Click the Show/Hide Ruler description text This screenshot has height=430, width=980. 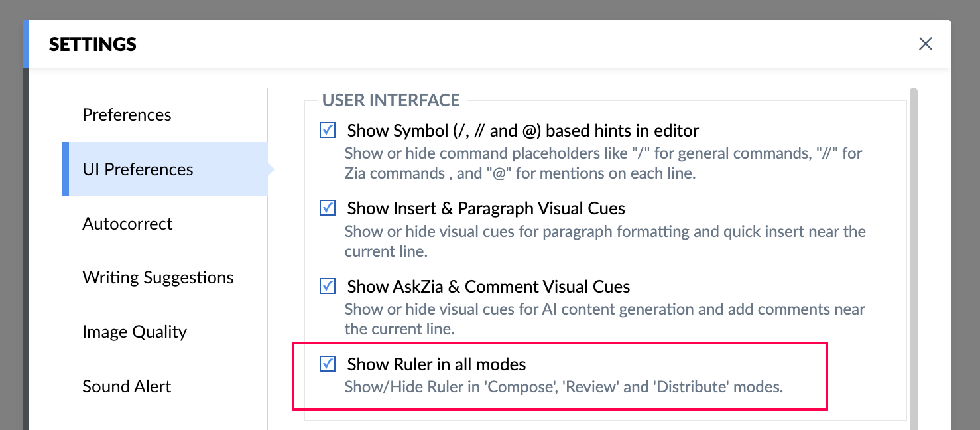point(564,387)
